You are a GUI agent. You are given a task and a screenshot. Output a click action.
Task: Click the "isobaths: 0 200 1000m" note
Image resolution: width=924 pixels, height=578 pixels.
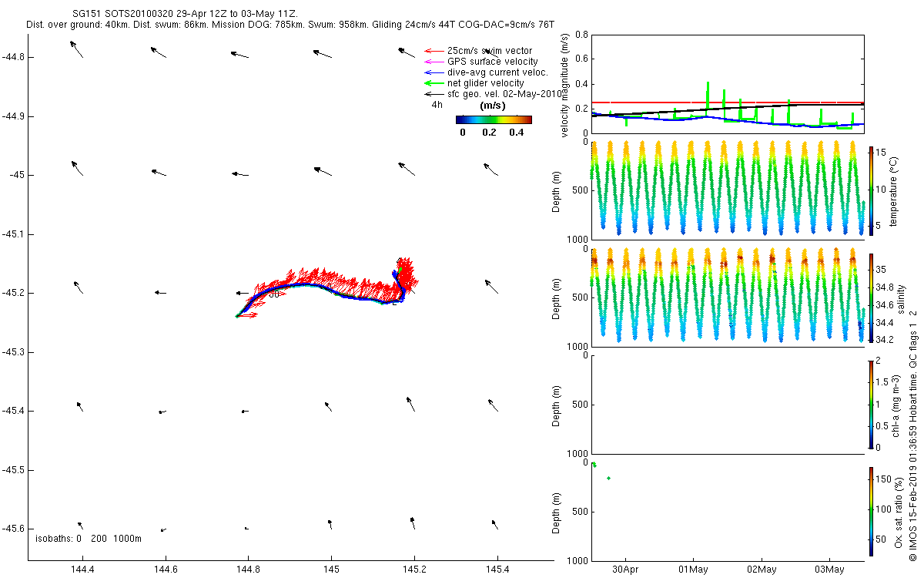click(89, 539)
